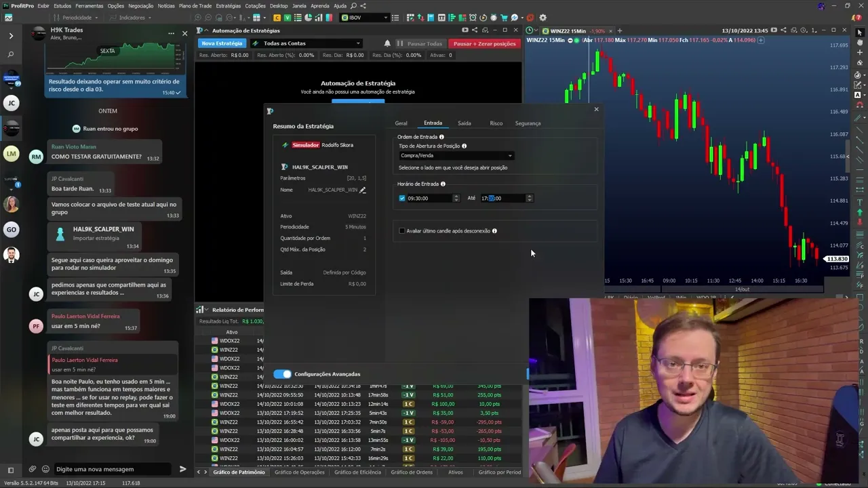Image resolution: width=868 pixels, height=488 pixels.
Task: Click the alarm clock toolbar icon
Action: pyautogui.click(x=473, y=17)
